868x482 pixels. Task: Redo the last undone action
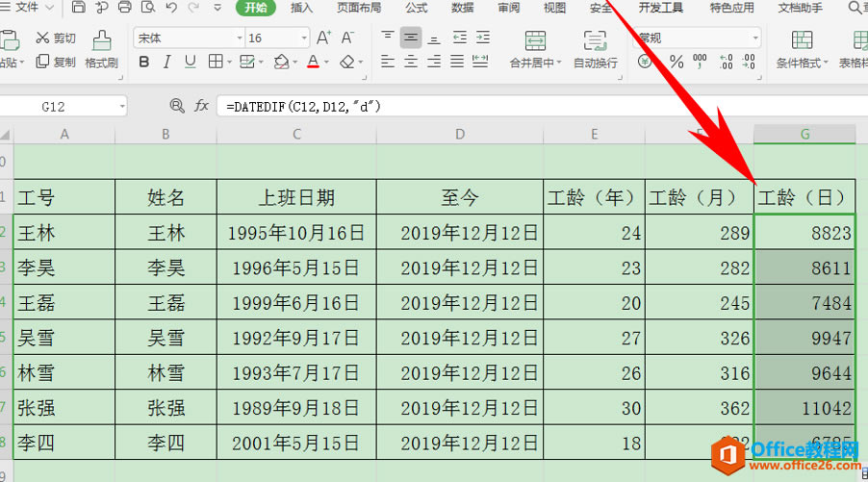[193, 7]
